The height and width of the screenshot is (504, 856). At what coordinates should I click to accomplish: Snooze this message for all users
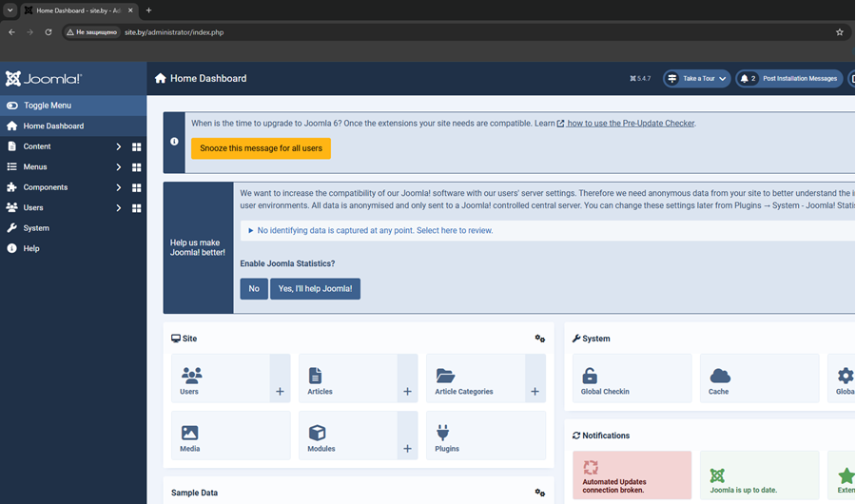point(261,148)
